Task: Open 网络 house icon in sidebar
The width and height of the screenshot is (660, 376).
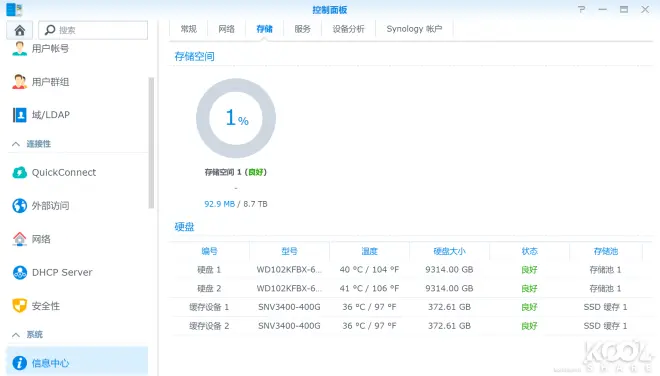Action: click(19, 239)
